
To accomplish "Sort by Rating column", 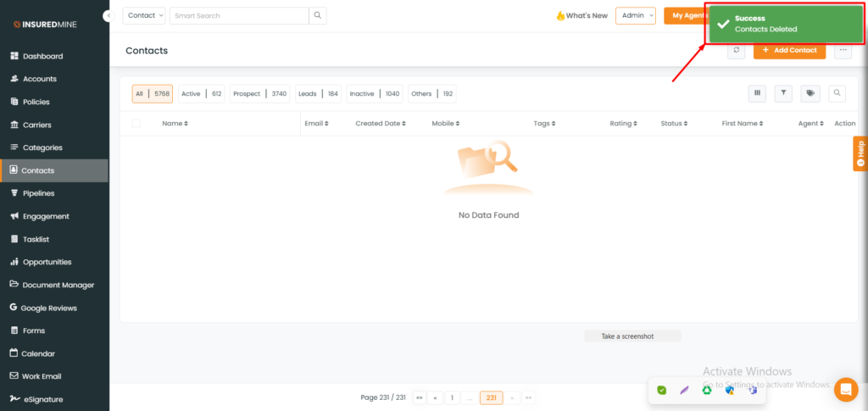I will (623, 124).
